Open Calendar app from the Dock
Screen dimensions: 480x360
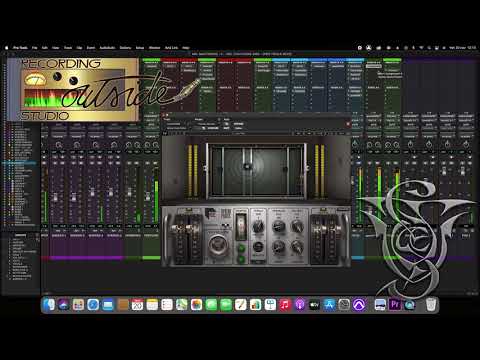[137, 305]
